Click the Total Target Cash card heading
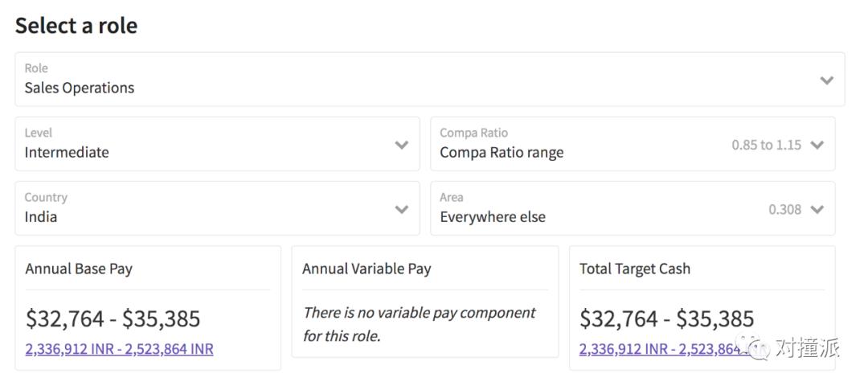This screenshot has height=386, width=868. tap(635, 269)
